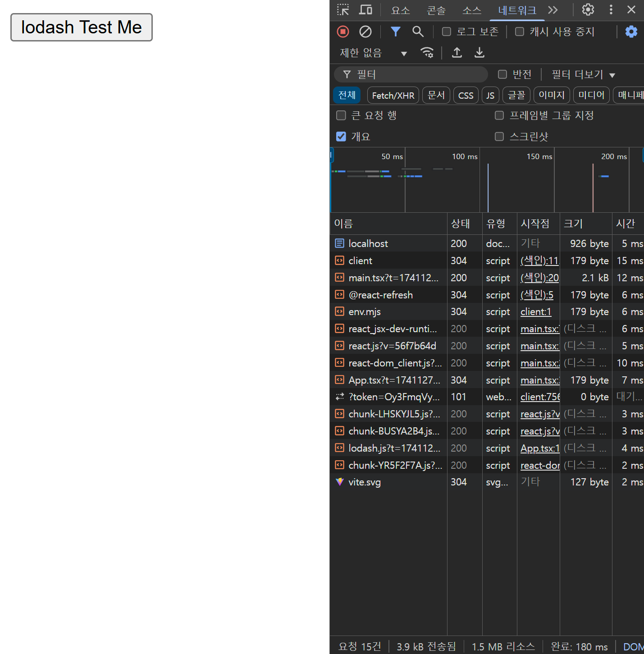
Task: Switch to the 요소 tab
Action: [x=401, y=10]
